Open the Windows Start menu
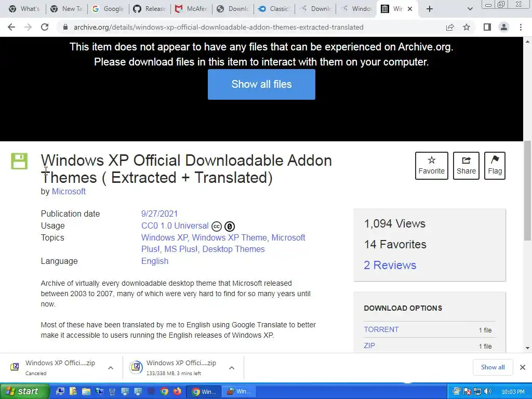 [x=24, y=391]
